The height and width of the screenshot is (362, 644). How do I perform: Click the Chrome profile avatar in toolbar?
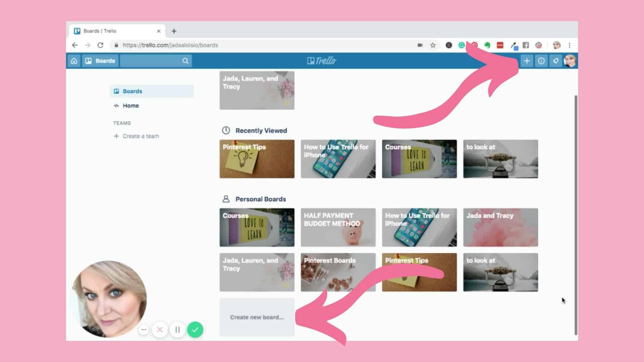556,45
